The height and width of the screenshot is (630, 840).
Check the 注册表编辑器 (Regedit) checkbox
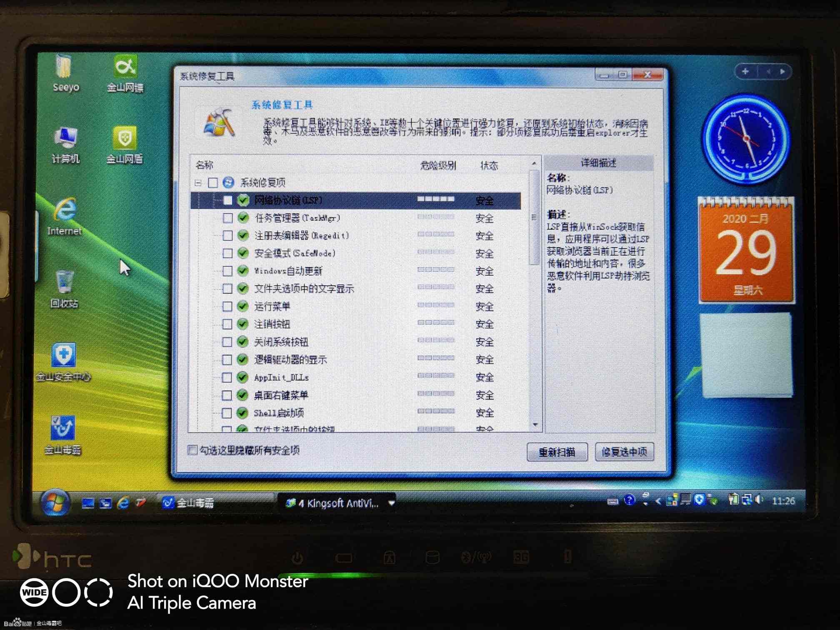[227, 236]
